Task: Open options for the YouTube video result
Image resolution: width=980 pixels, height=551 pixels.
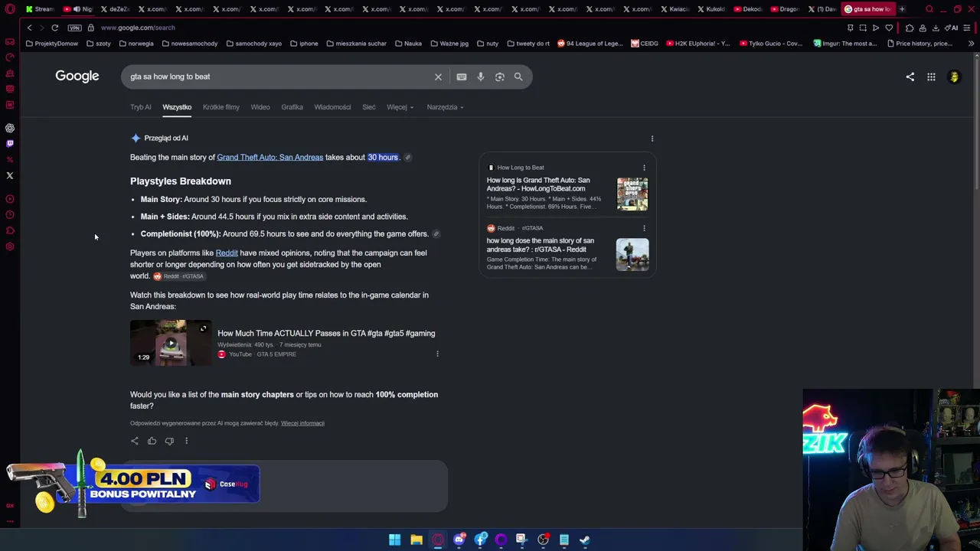Action: [437, 354]
